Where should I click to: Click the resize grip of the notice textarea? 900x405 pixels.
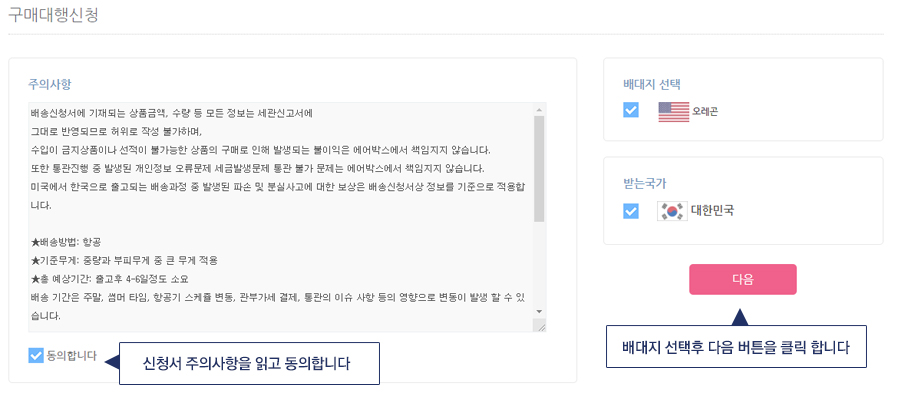click(x=540, y=326)
